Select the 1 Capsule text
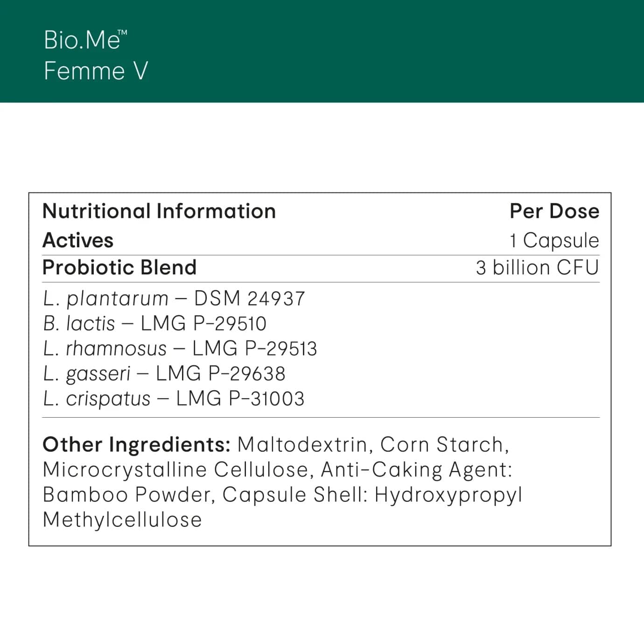 [554, 240]
